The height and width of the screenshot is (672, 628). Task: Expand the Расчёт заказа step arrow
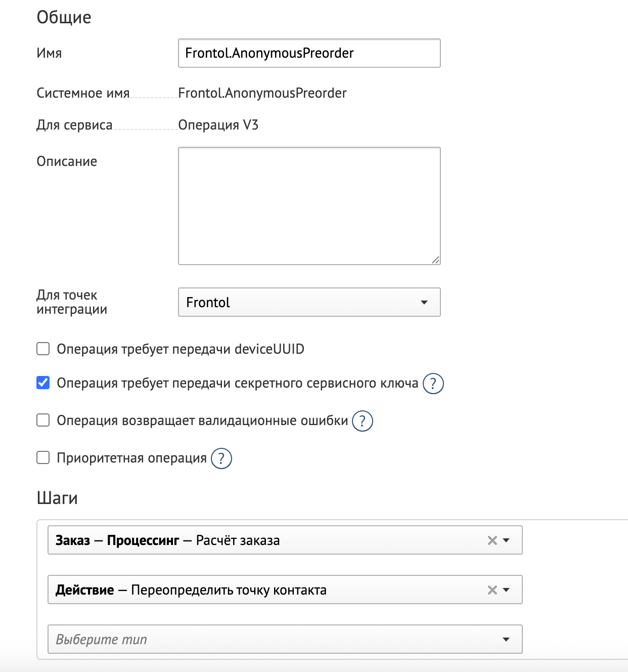tap(507, 540)
